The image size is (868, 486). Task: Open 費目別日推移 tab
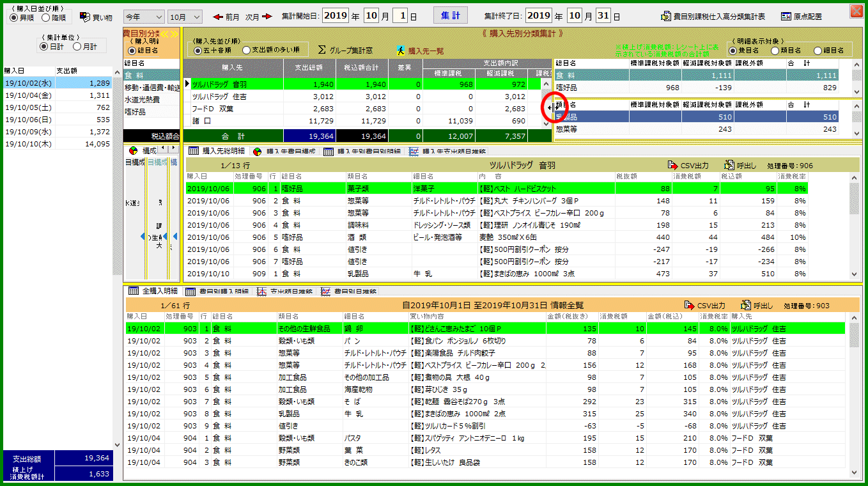pyautogui.click(x=349, y=291)
